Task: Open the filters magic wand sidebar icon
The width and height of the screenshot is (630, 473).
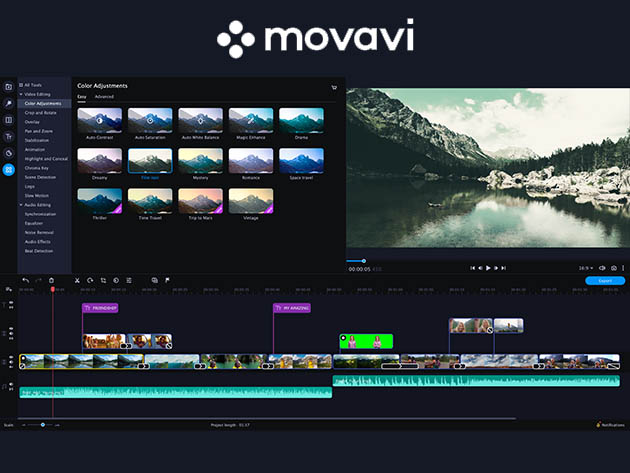Action: 8,103
